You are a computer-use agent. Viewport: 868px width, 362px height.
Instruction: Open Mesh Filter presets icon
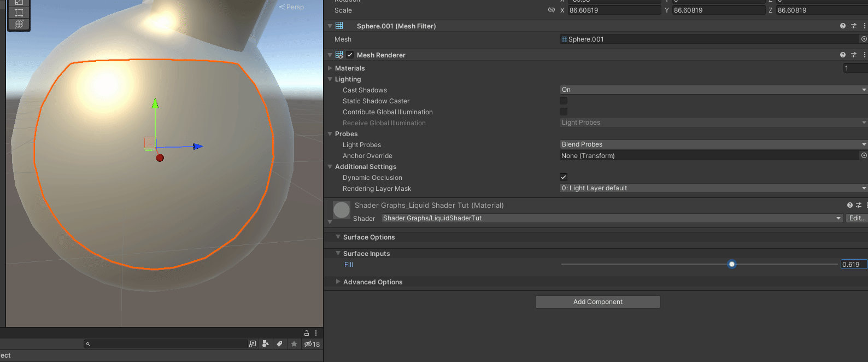[x=854, y=26]
